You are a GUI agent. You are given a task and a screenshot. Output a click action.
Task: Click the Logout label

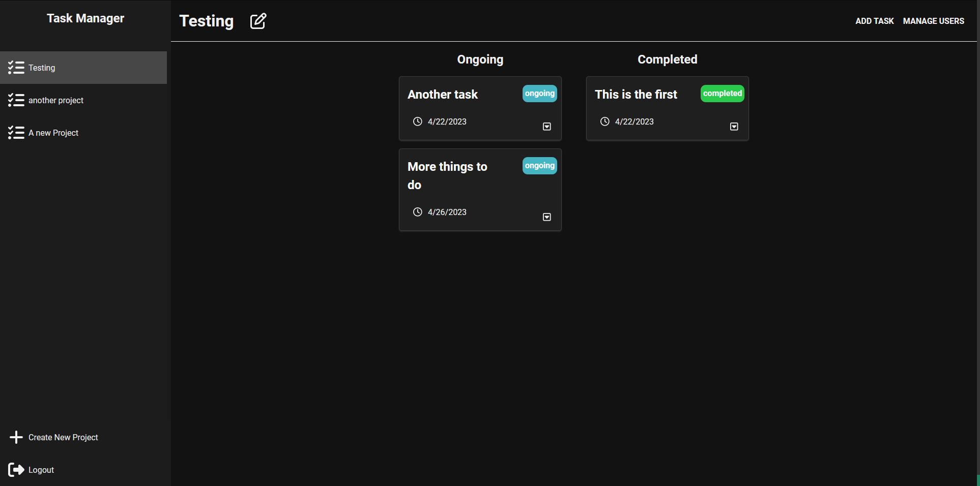click(x=41, y=470)
